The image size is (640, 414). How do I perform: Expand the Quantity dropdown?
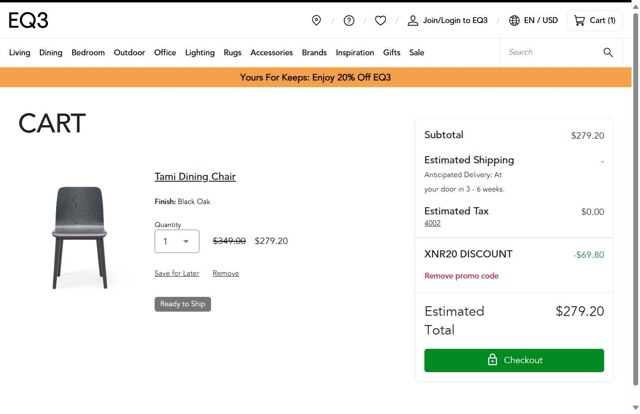177,241
